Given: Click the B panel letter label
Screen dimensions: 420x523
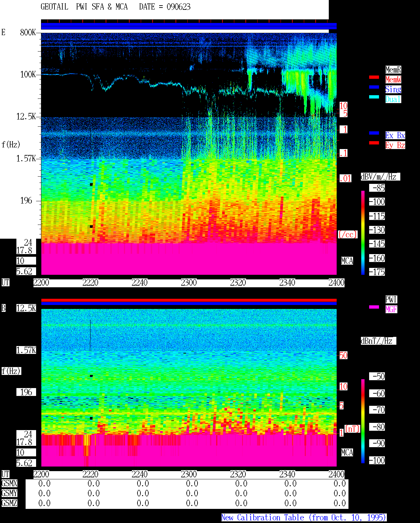Looking at the screenshot, I should [3, 308].
